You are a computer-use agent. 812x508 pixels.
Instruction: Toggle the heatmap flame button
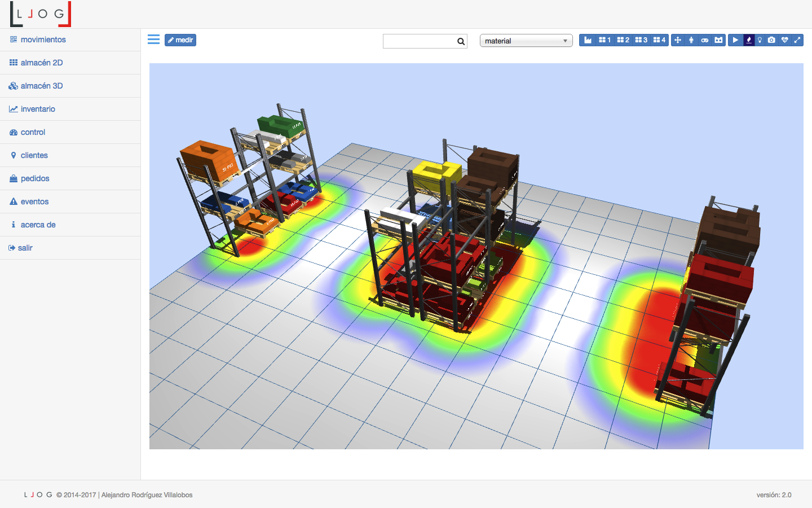click(749, 40)
